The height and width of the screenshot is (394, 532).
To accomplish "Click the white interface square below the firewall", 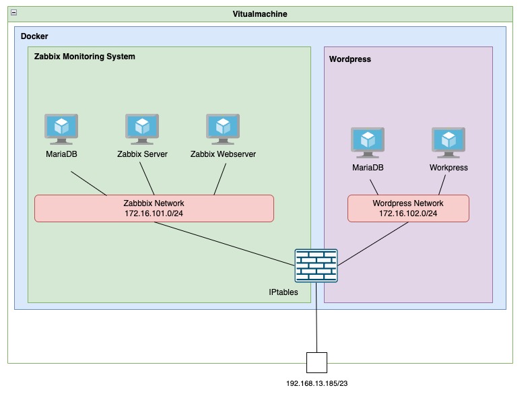I will [317, 362].
